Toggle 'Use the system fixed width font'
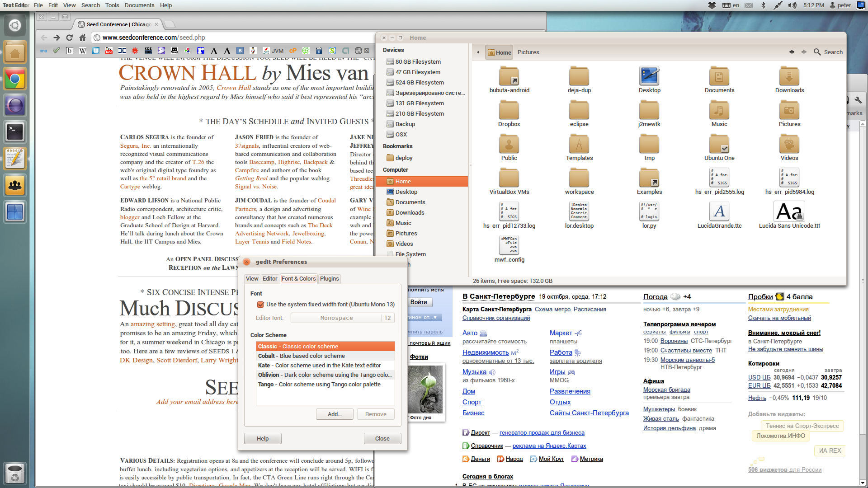 point(260,305)
